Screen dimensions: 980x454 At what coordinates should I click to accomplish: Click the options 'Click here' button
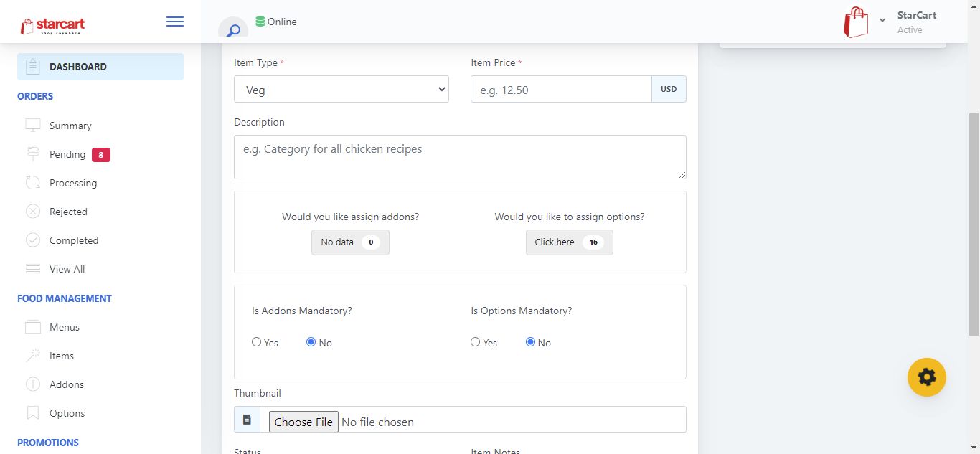pos(569,242)
